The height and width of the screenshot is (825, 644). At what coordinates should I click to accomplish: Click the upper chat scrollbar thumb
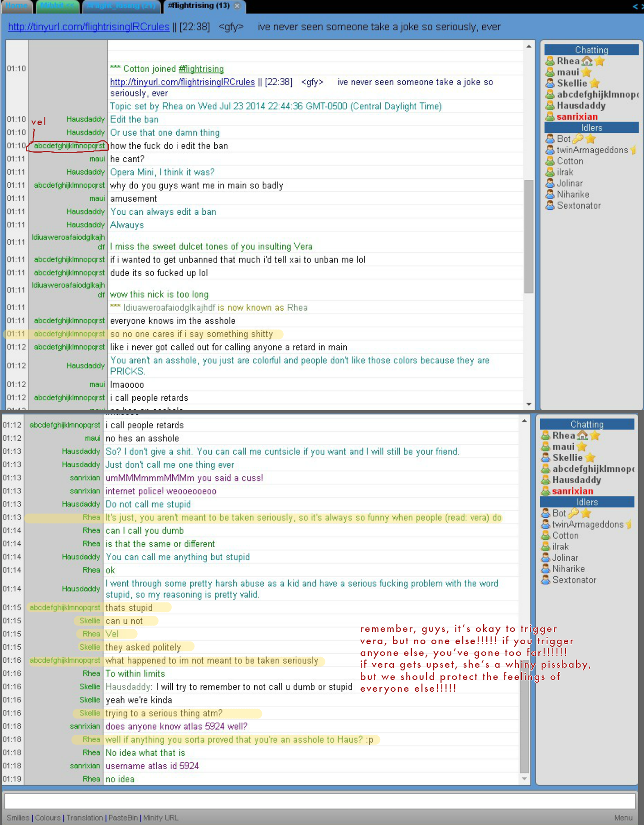(528, 237)
